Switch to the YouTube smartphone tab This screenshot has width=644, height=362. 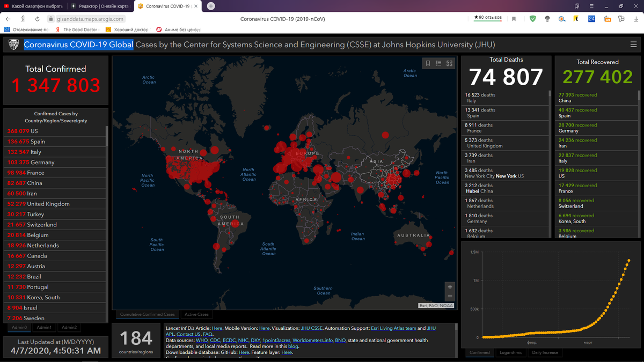(x=33, y=6)
